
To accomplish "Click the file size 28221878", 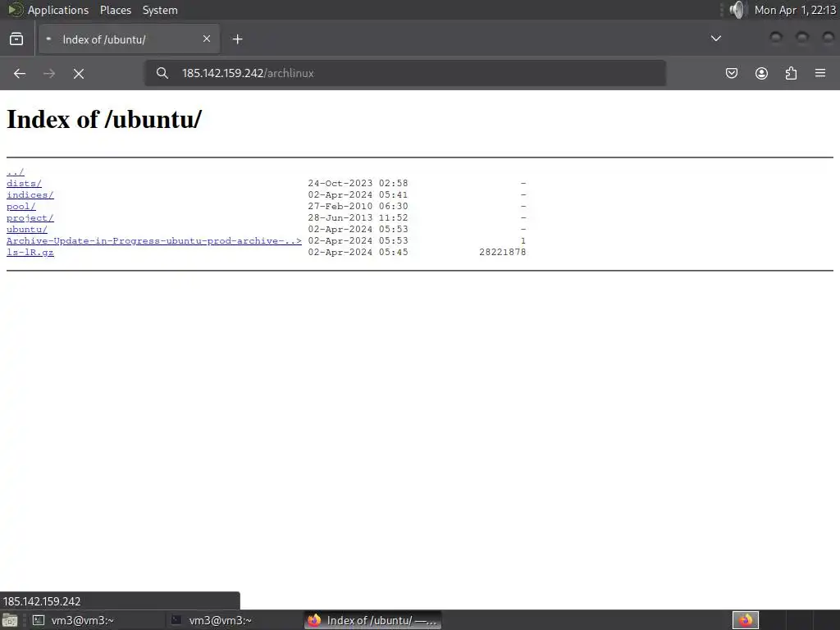I will coord(503,253).
